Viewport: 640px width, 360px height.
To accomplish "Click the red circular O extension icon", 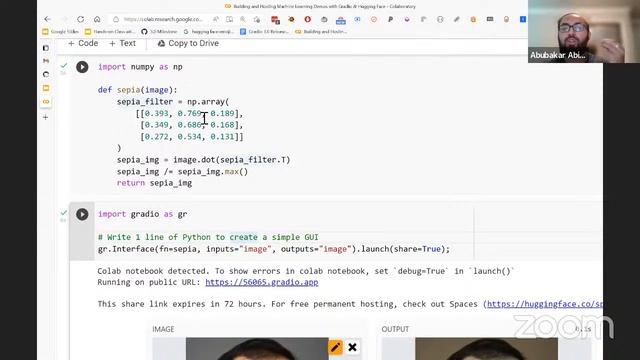I will (308, 19).
